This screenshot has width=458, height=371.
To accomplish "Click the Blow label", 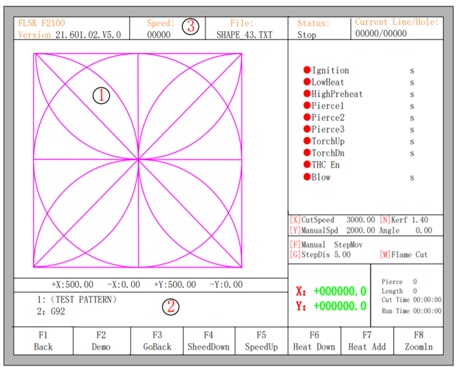I will pyautogui.click(x=321, y=177).
